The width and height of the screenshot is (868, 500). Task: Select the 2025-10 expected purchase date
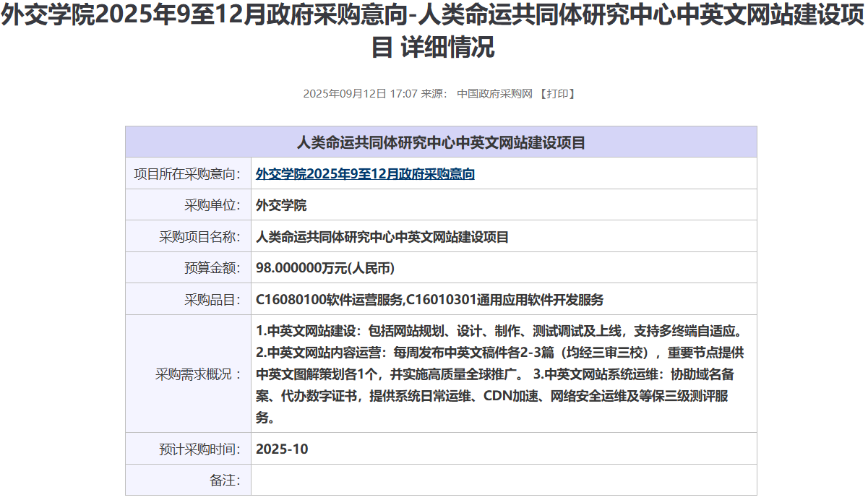tap(282, 449)
